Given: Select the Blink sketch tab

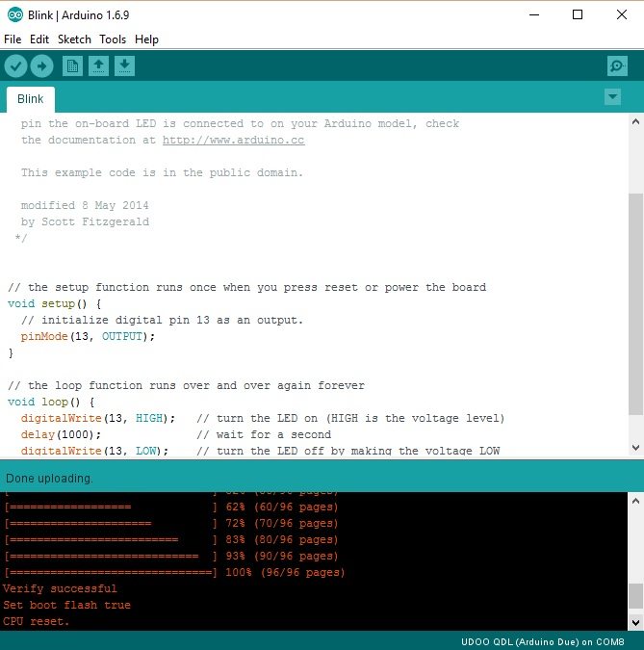Looking at the screenshot, I should [30, 99].
